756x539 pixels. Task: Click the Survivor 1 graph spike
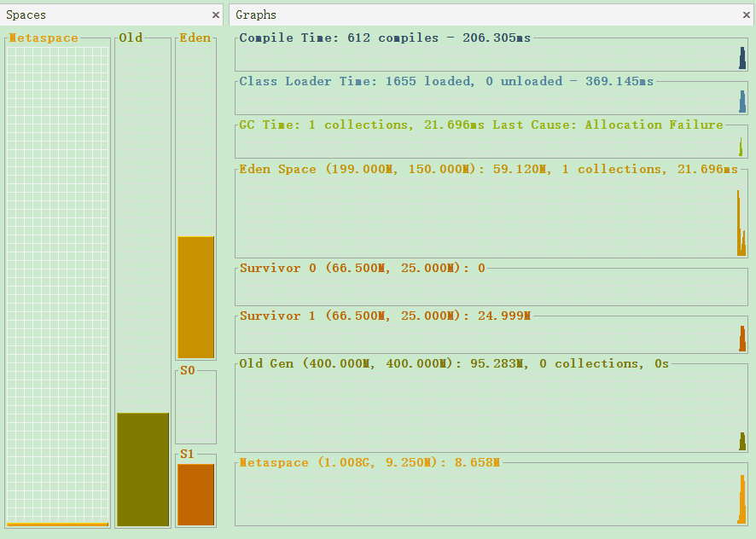[x=742, y=339]
